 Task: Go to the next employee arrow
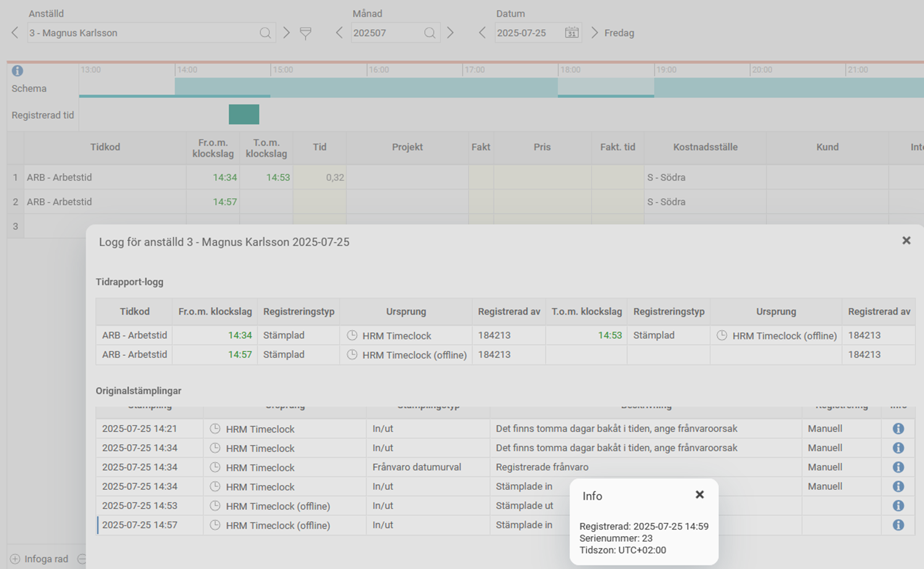[286, 33]
